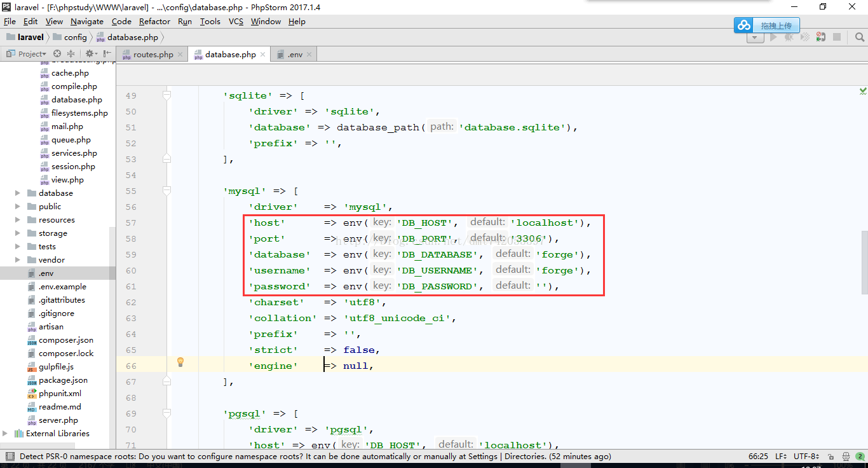
Task: Collapse the sqlite array fold marker
Action: pyautogui.click(x=167, y=95)
